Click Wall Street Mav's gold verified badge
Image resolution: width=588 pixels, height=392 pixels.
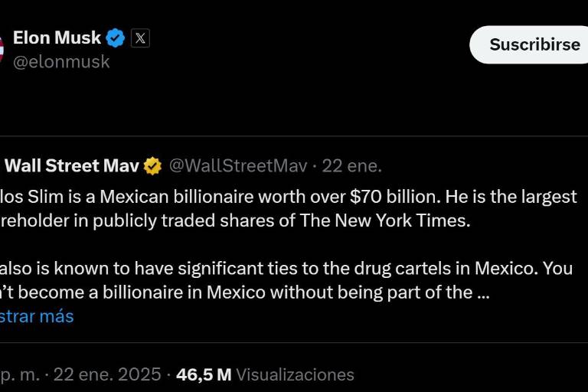tap(153, 166)
